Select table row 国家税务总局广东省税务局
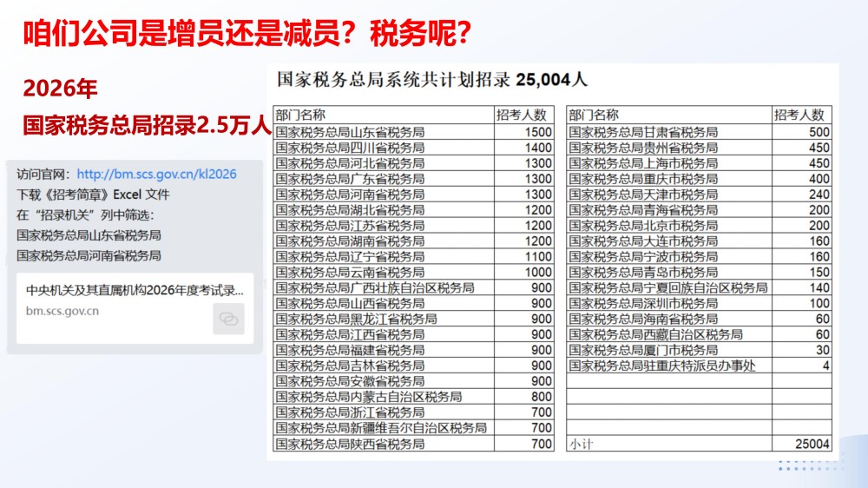Screen dimensions: 868x488 (413, 178)
